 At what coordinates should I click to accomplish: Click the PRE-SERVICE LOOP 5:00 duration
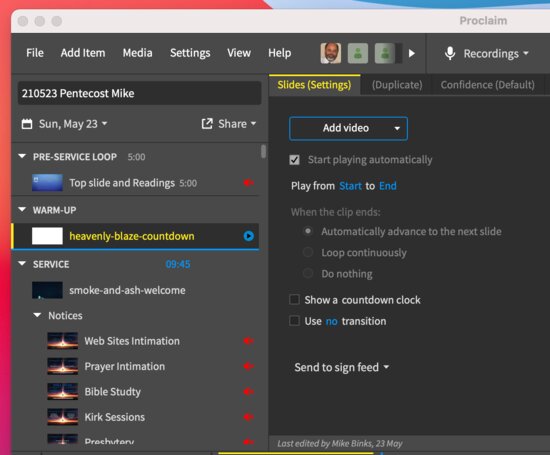pyautogui.click(x=136, y=157)
